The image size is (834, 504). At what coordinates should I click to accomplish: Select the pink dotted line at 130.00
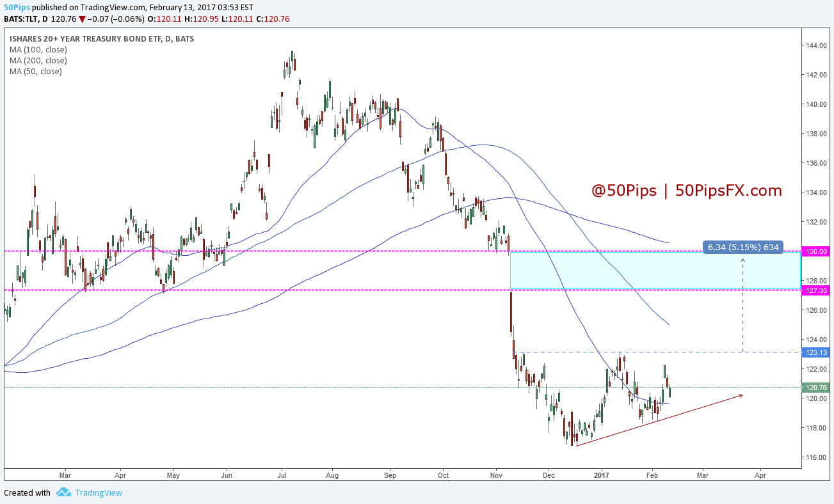click(402, 251)
